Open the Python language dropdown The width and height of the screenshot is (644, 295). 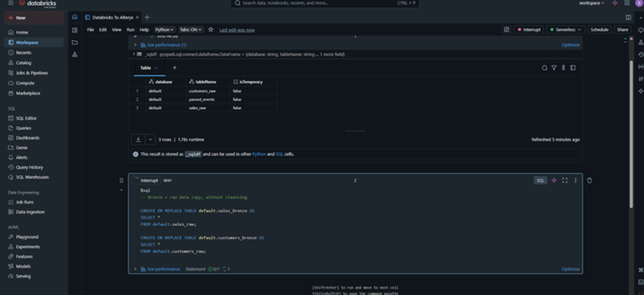[x=165, y=30]
